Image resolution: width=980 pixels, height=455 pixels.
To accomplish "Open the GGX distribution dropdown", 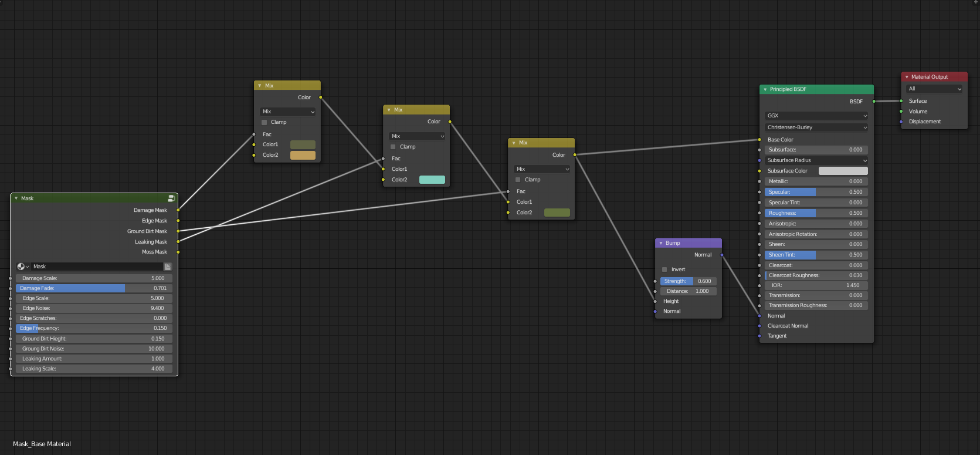I will point(816,116).
